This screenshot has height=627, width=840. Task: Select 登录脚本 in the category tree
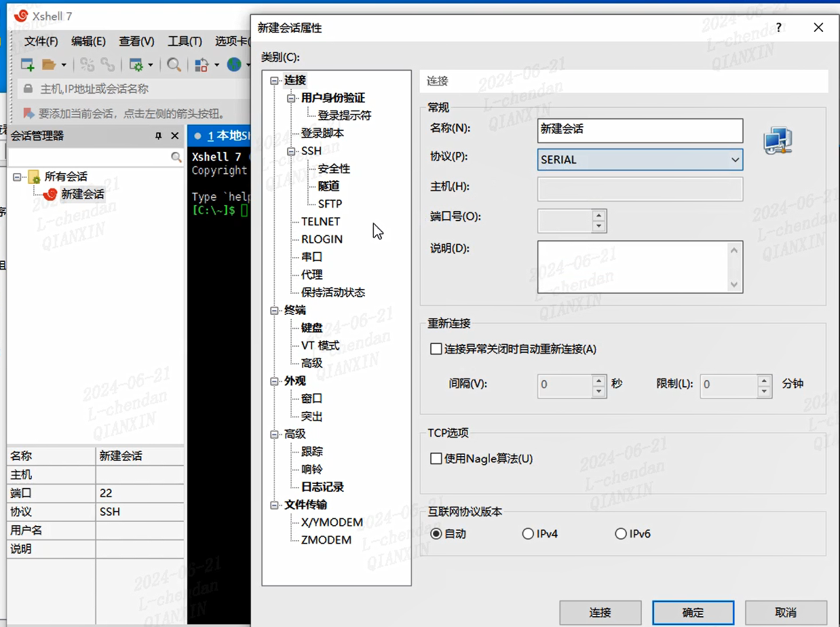point(322,134)
